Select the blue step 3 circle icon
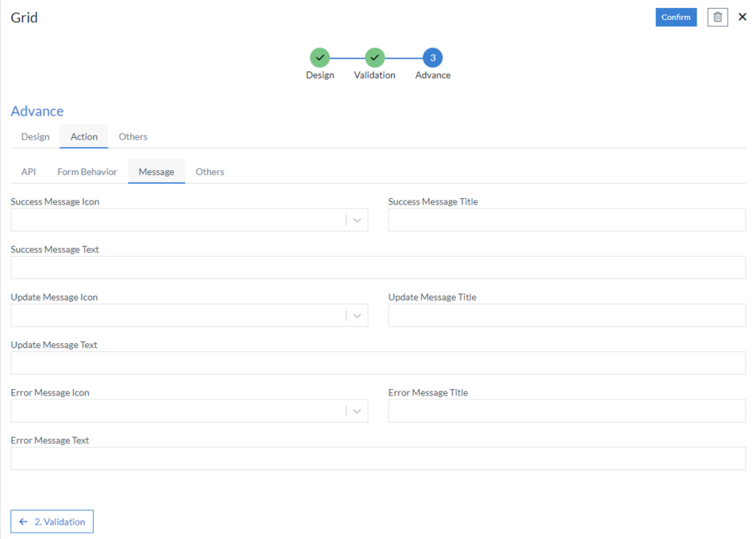The image size is (756, 539). coord(432,58)
